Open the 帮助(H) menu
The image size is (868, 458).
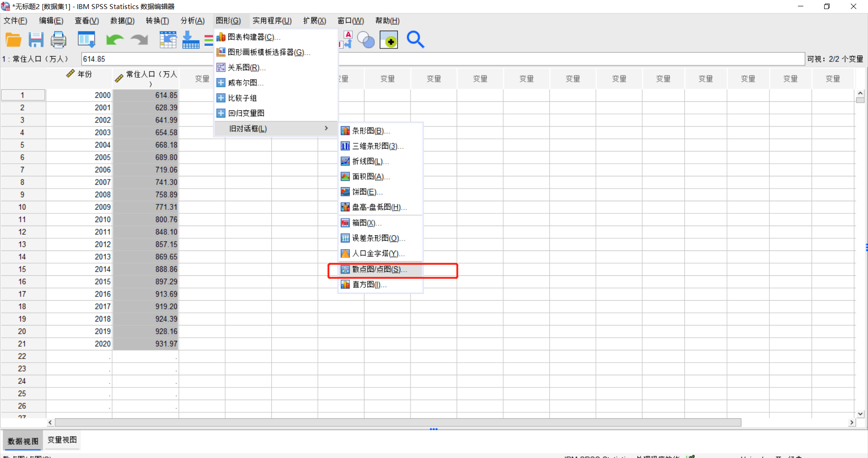point(387,21)
